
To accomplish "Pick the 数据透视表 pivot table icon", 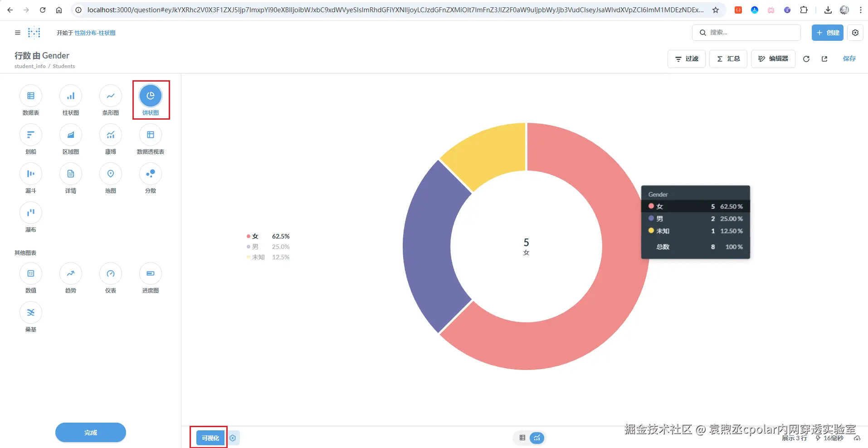I will [x=151, y=135].
